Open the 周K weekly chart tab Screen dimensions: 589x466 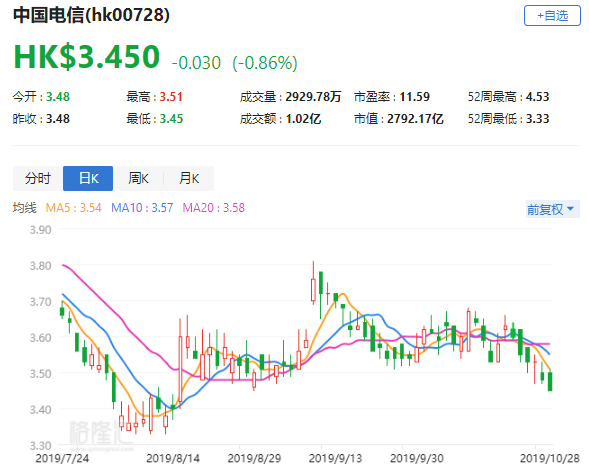(x=138, y=178)
